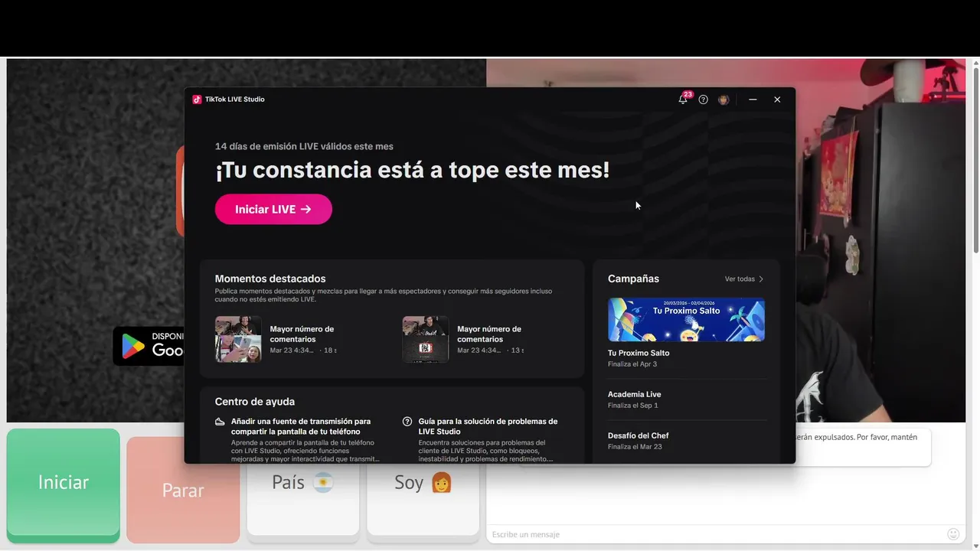The width and height of the screenshot is (980, 551).
Task: Click Momentos destacados section heading
Action: click(x=270, y=279)
